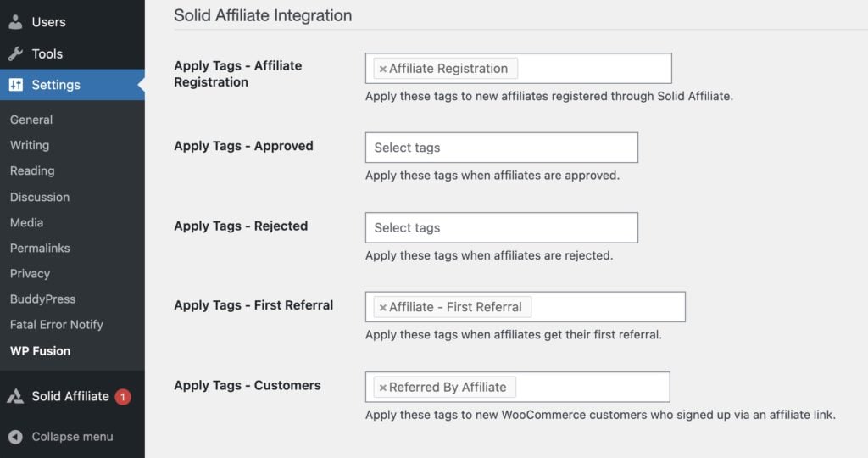The image size is (868, 458).
Task: Remove the Affiliate - First Referral tag
Action: click(x=382, y=307)
